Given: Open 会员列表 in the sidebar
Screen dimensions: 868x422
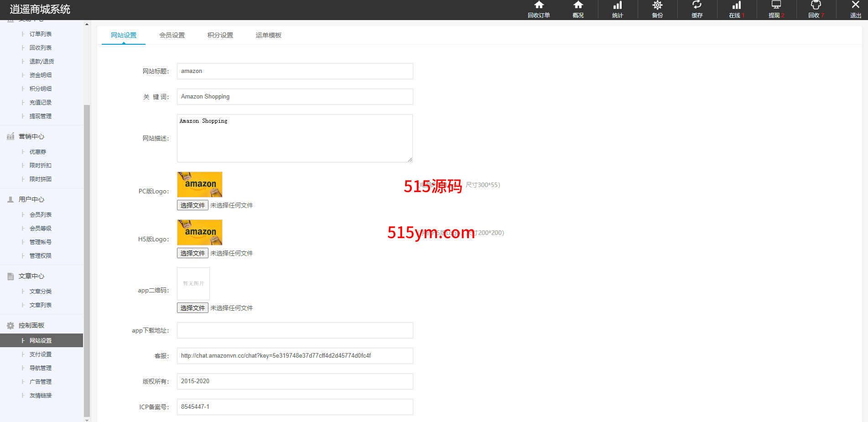Looking at the screenshot, I should 41,215.
